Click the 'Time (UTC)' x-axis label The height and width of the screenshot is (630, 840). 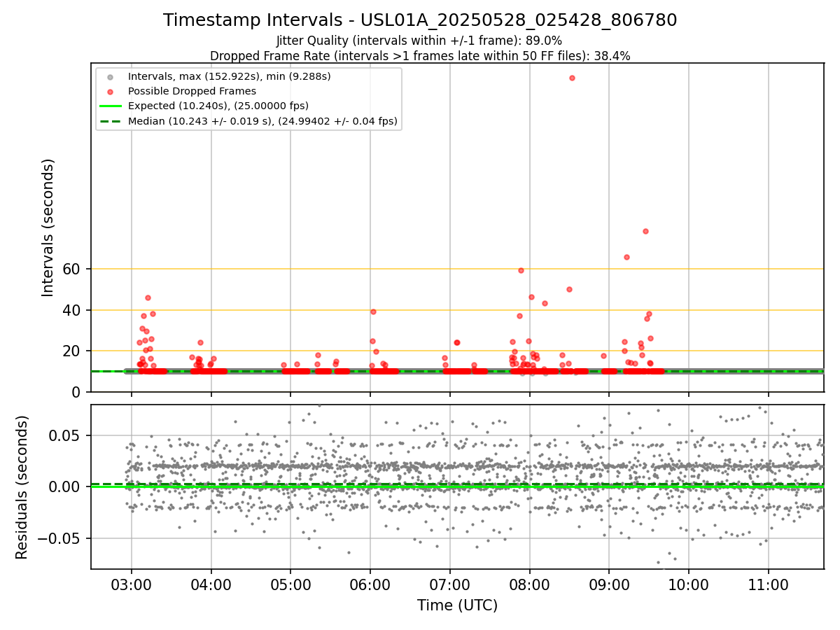tap(457, 605)
